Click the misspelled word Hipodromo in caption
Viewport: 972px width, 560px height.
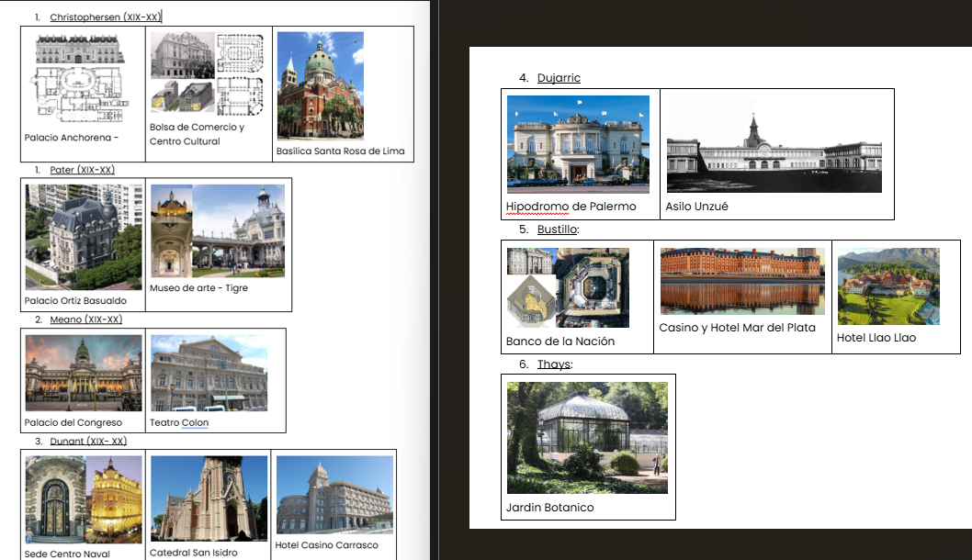537,207
